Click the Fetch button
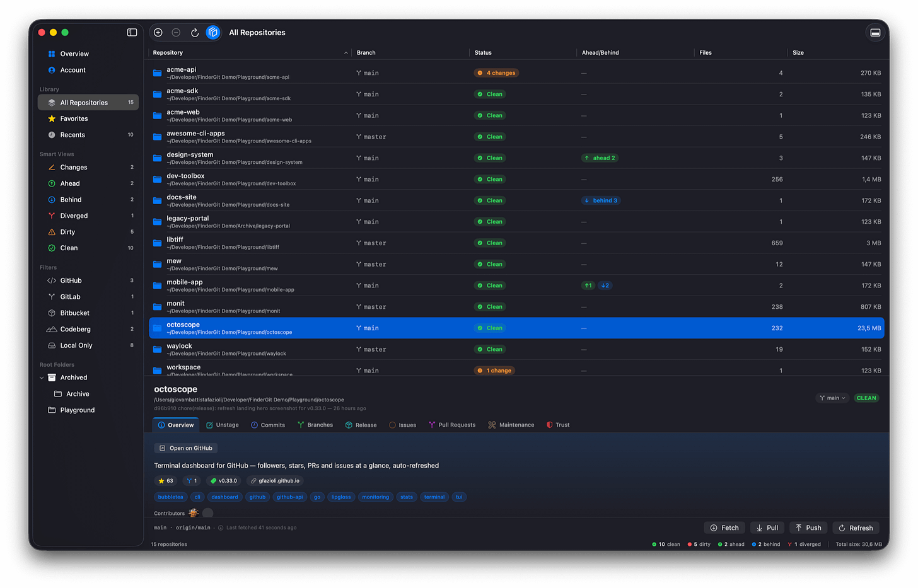918x588 pixels. (x=724, y=528)
